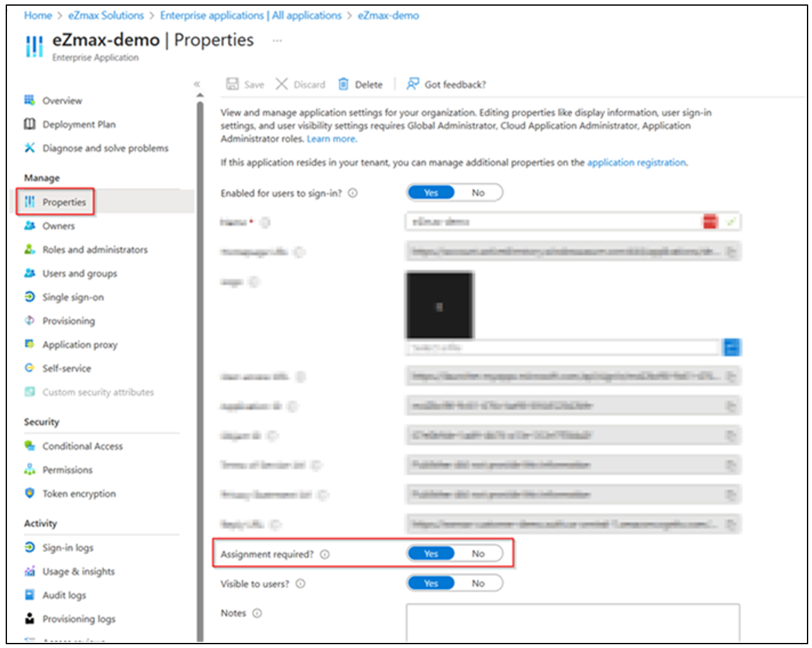
Task: Click info icon beside Enabled for users to sign-in
Action: [x=353, y=193]
